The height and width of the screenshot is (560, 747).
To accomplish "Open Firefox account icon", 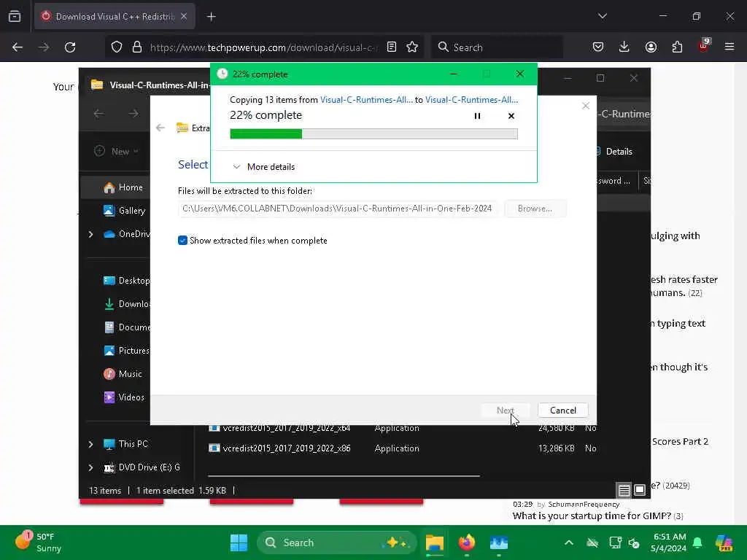I will tap(651, 47).
